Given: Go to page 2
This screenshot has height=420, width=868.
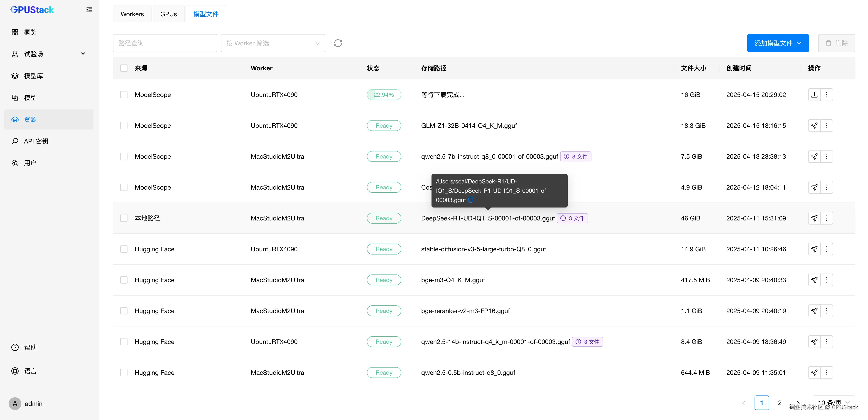Looking at the screenshot, I should click(x=779, y=403).
